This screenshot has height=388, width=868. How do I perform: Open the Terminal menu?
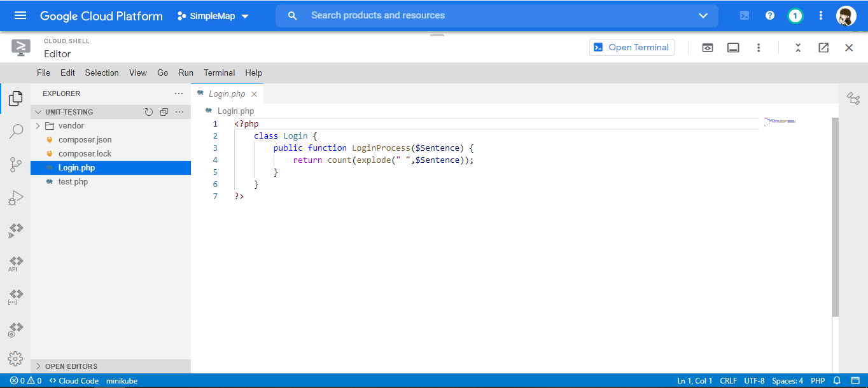[220, 73]
